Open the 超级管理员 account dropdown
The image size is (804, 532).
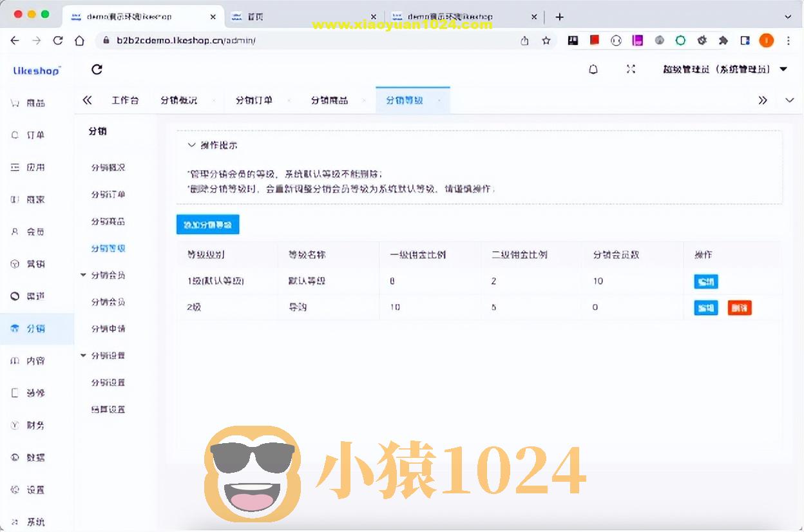(719, 70)
